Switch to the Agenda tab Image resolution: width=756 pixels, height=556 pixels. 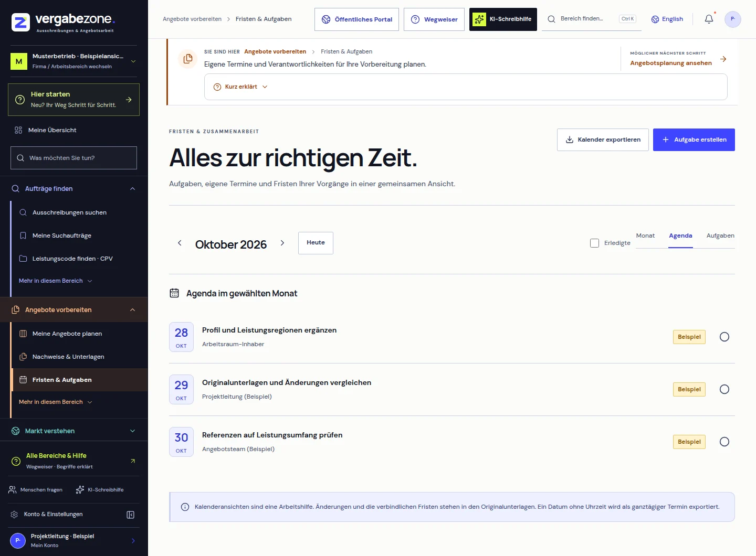[680, 236]
